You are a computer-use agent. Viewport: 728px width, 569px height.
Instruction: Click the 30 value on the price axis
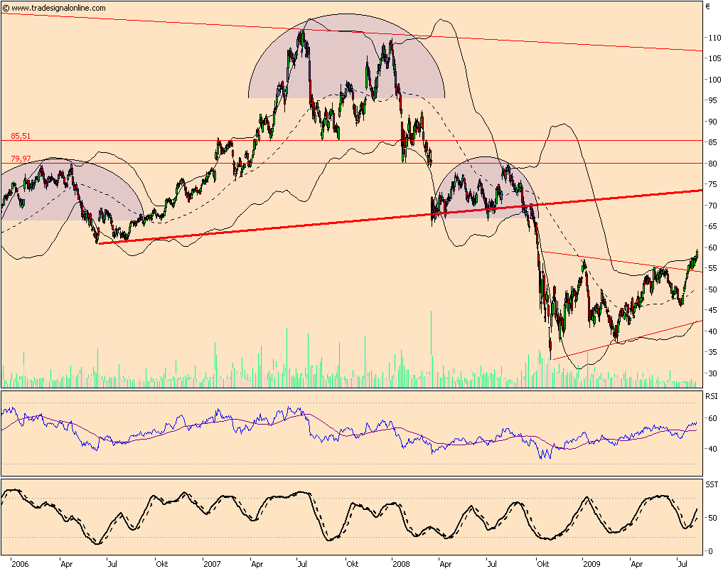pos(712,373)
